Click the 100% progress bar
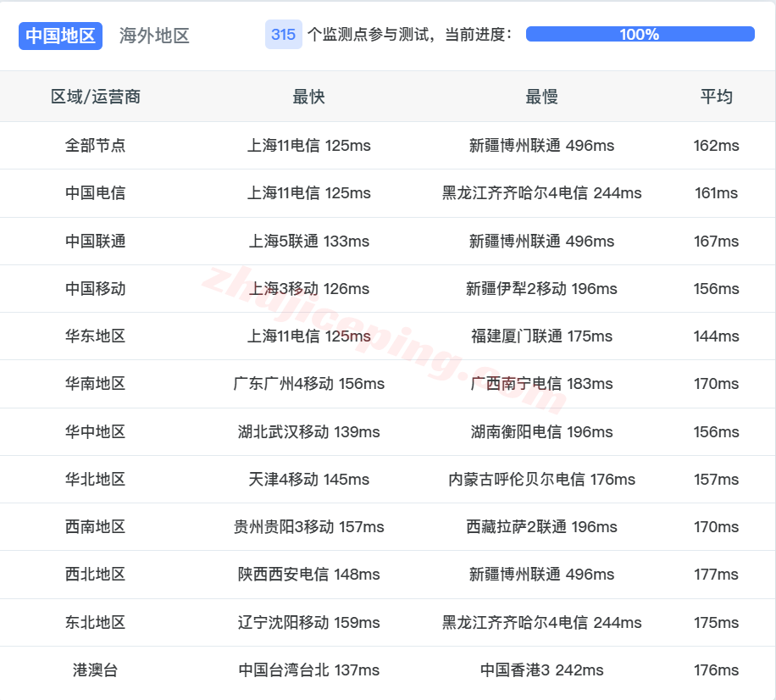Viewport: 776px width, 700px height. [x=640, y=34]
